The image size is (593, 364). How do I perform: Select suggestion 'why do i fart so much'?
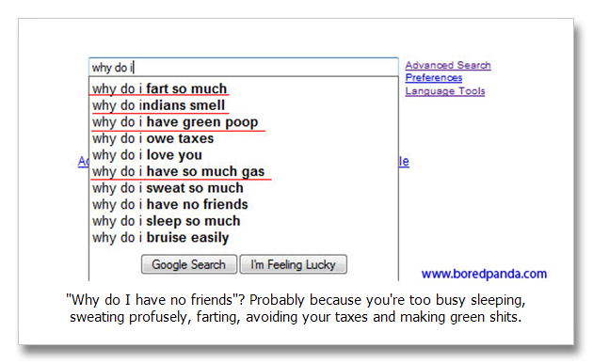[x=244, y=88]
